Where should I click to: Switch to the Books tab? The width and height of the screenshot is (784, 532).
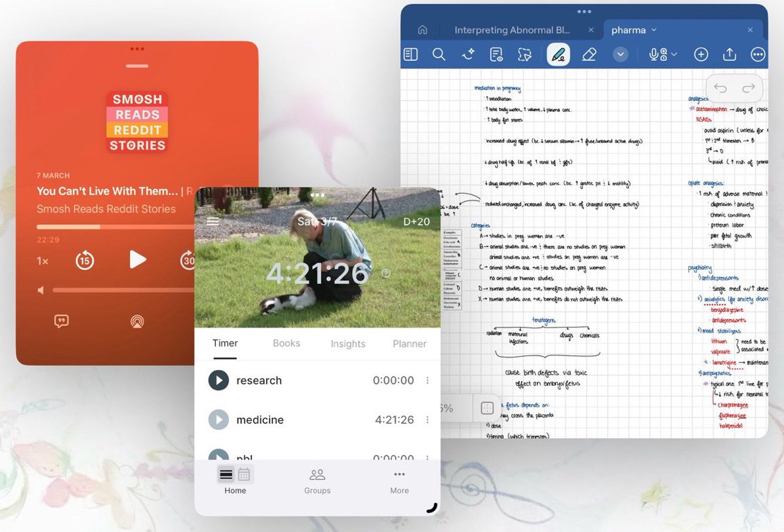coord(286,344)
